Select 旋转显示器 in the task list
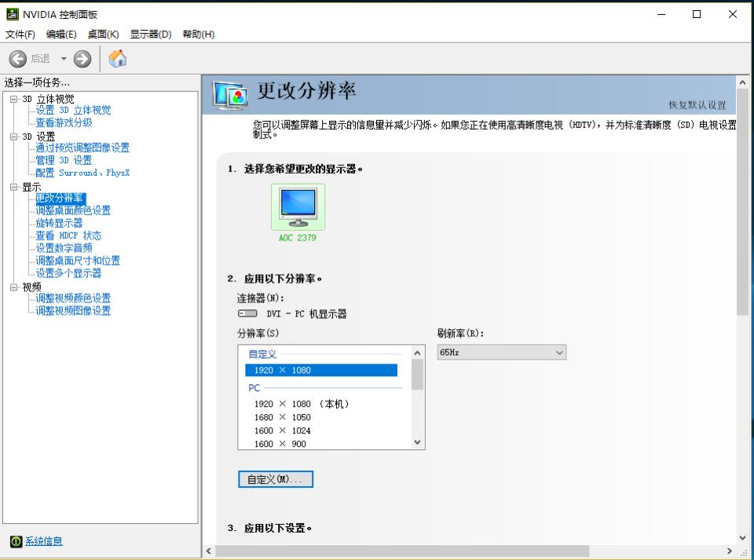The image size is (754, 560). (57, 222)
